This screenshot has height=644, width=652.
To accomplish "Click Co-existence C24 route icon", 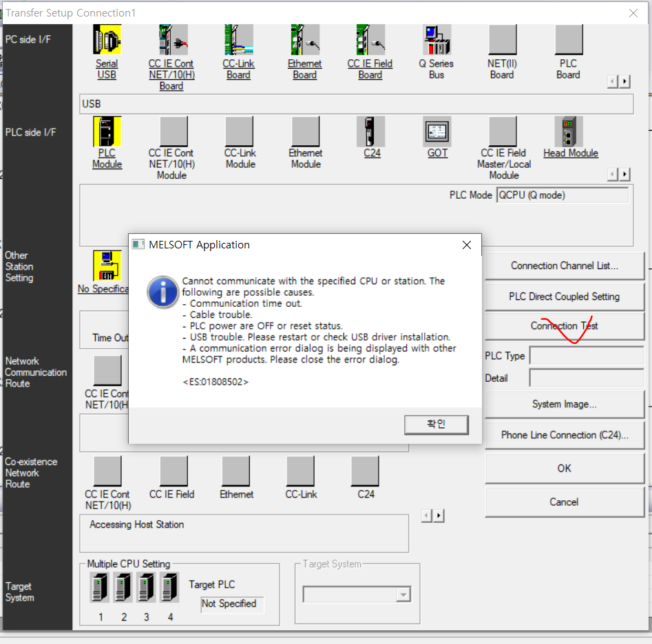I will 365,471.
